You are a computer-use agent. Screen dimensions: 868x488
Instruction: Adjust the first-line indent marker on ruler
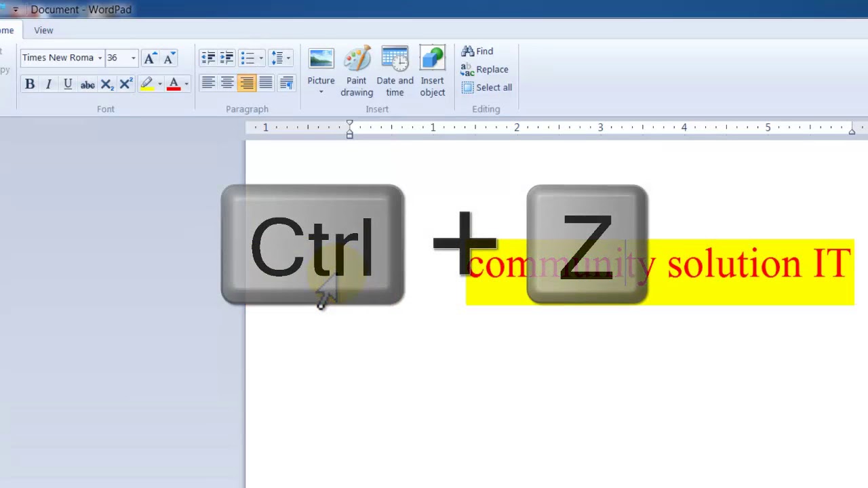pos(349,123)
